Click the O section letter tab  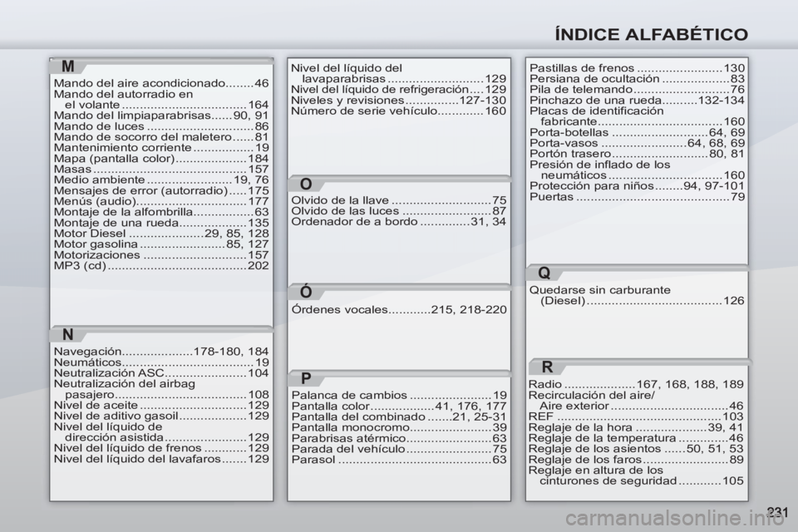pos(305,184)
